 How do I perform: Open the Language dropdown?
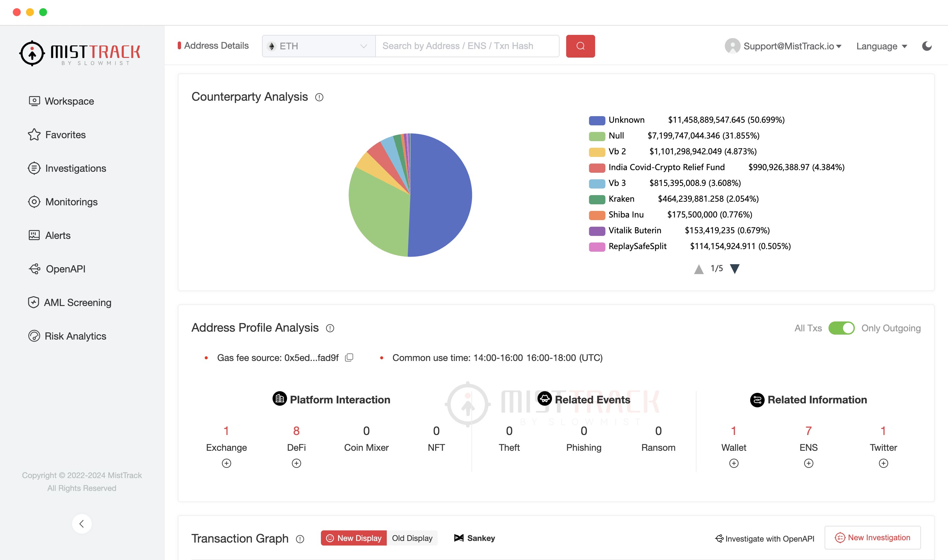click(881, 46)
